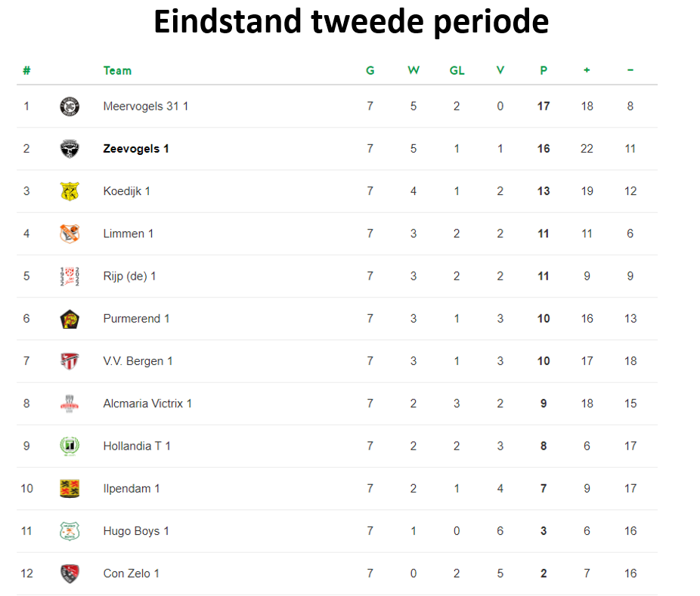Screen dimensions: 700x596
Task: Click the Ilpendam yellow-red flag logo
Action: coord(70,489)
